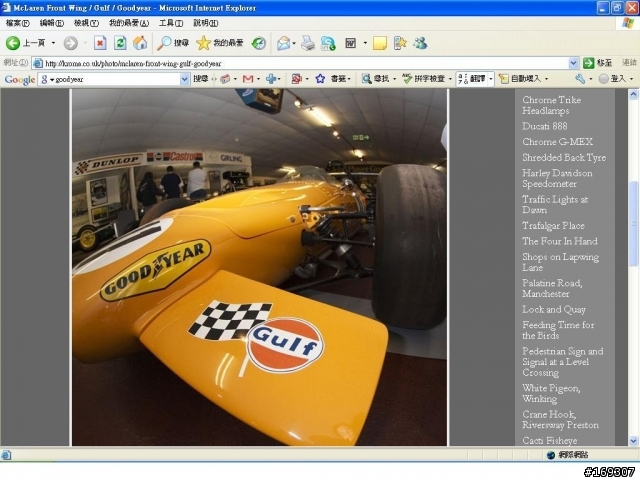Click the McLaren front wing photo
The height and width of the screenshot is (480, 640).
[x=260, y=267]
